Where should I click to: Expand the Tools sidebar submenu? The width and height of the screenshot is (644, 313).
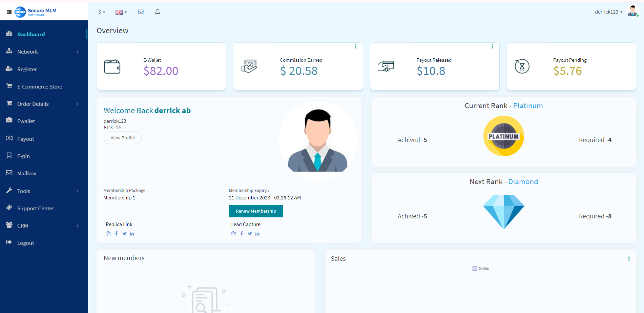(43, 191)
